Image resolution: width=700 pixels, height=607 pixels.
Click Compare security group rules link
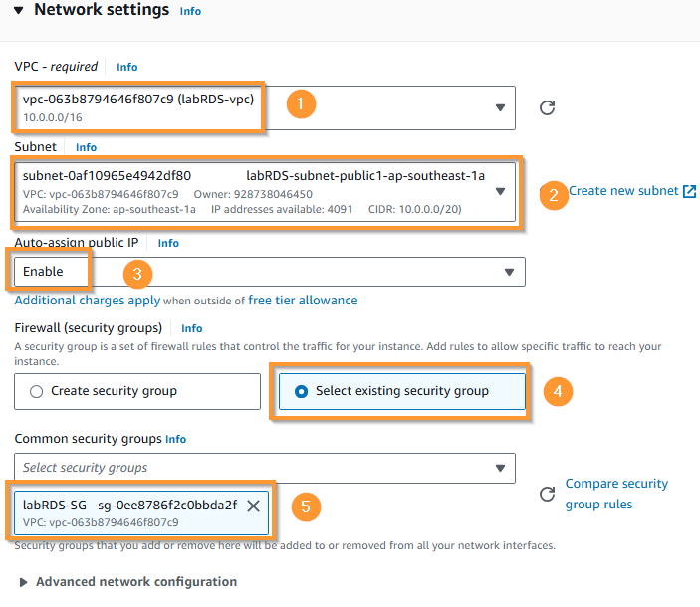click(x=616, y=494)
